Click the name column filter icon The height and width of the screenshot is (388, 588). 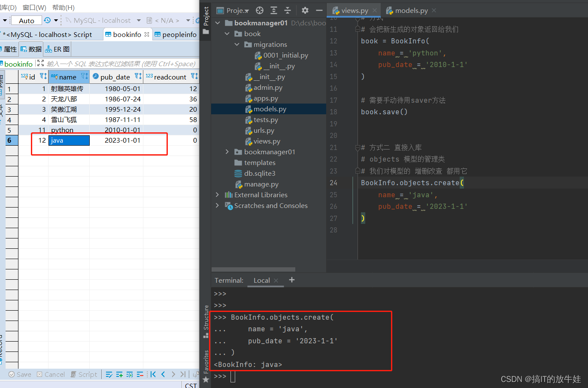[x=85, y=76]
